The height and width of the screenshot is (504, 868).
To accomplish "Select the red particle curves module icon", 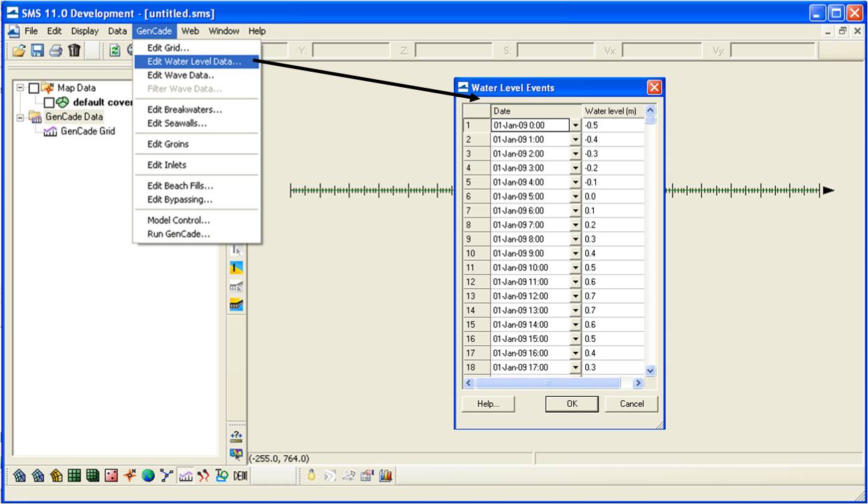I will [204, 476].
